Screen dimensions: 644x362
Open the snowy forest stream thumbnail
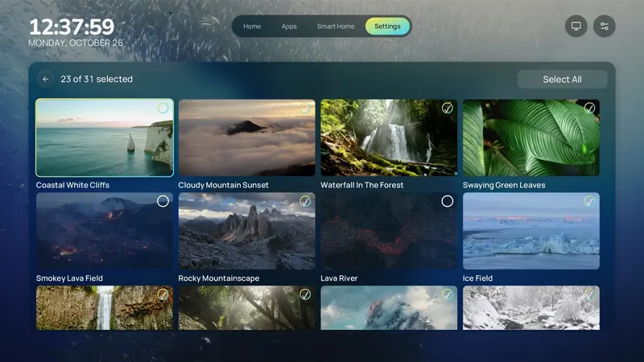(531, 308)
